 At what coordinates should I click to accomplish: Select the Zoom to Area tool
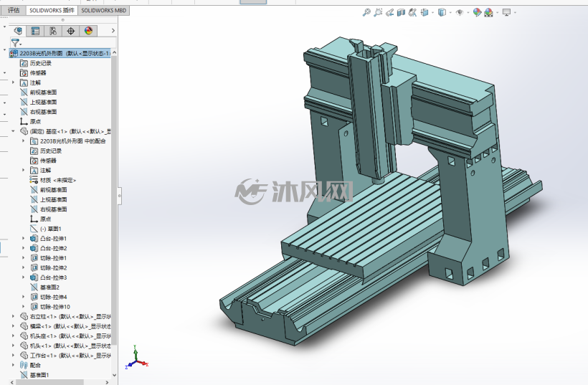click(378, 12)
